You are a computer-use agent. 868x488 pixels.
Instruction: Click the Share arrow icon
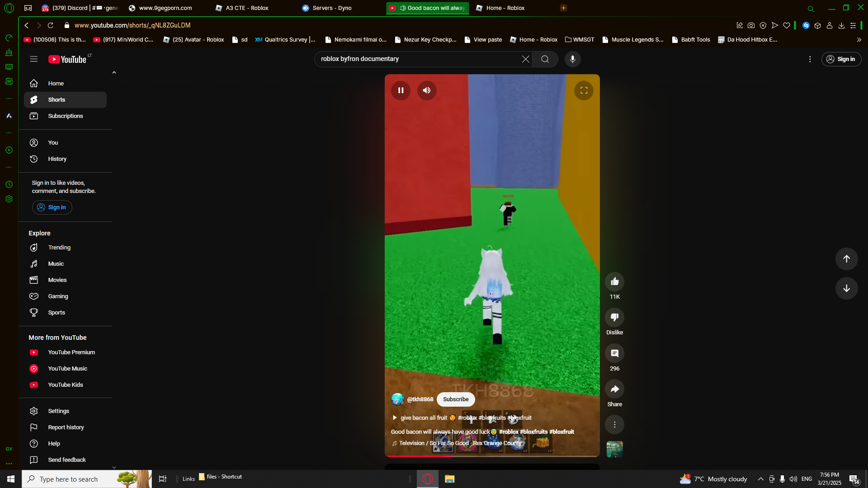(x=614, y=389)
